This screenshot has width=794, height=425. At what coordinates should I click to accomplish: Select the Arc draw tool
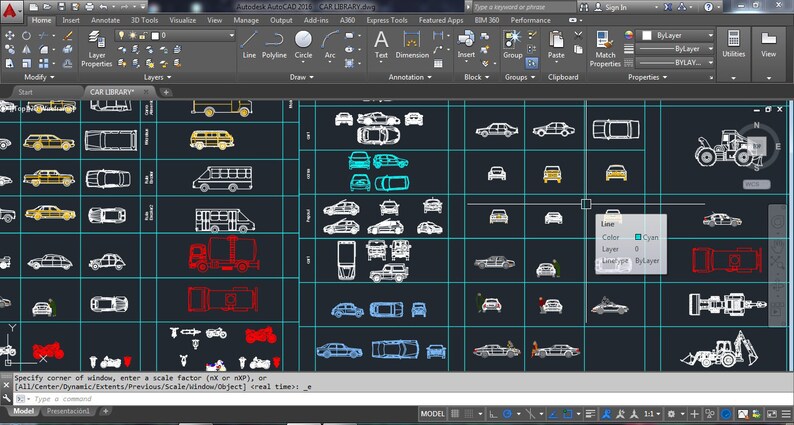(330, 45)
